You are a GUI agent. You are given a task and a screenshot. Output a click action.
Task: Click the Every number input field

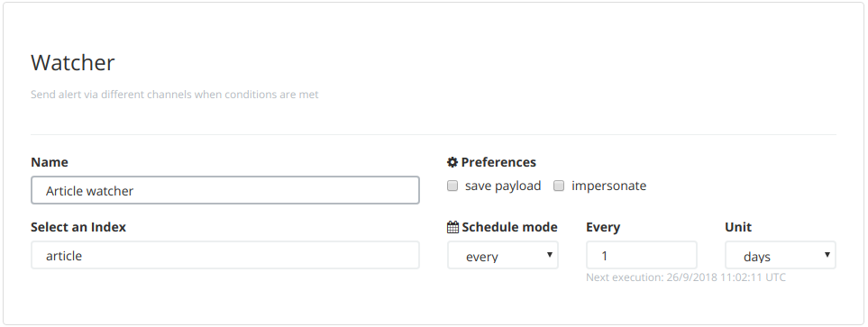(642, 255)
